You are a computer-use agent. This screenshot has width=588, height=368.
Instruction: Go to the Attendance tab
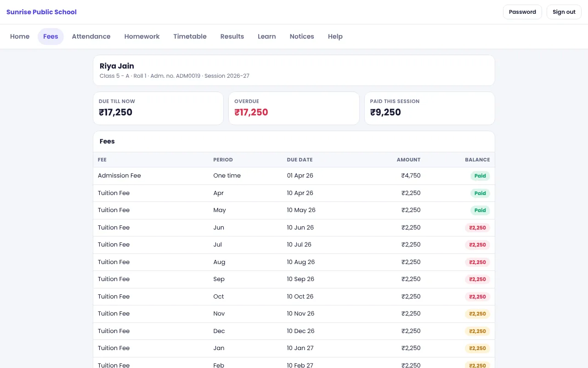click(91, 36)
